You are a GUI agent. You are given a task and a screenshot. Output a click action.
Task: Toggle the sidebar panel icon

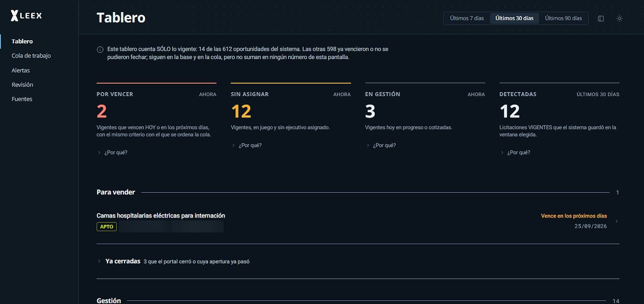pyautogui.click(x=601, y=18)
